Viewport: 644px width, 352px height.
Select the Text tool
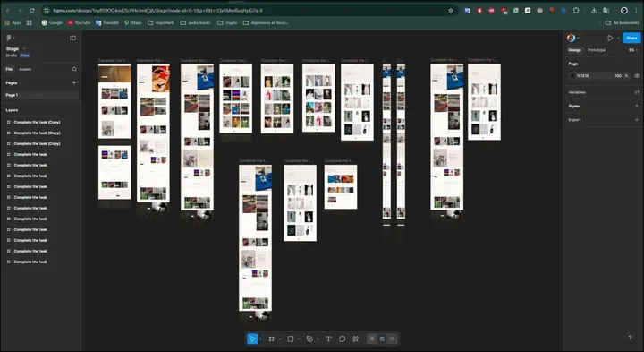328,339
